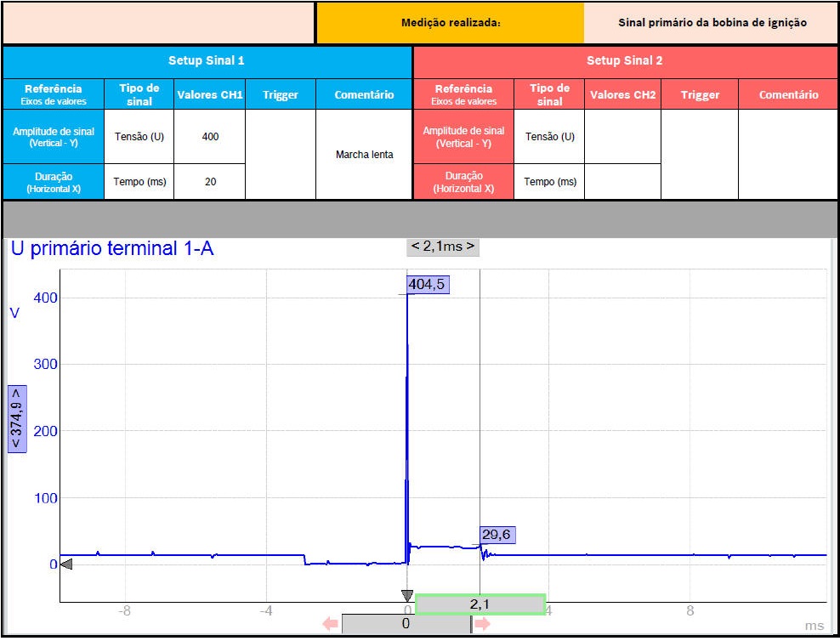Click the CH1 time value 20 cell
This screenshot has width=840, height=641.
coord(210,182)
